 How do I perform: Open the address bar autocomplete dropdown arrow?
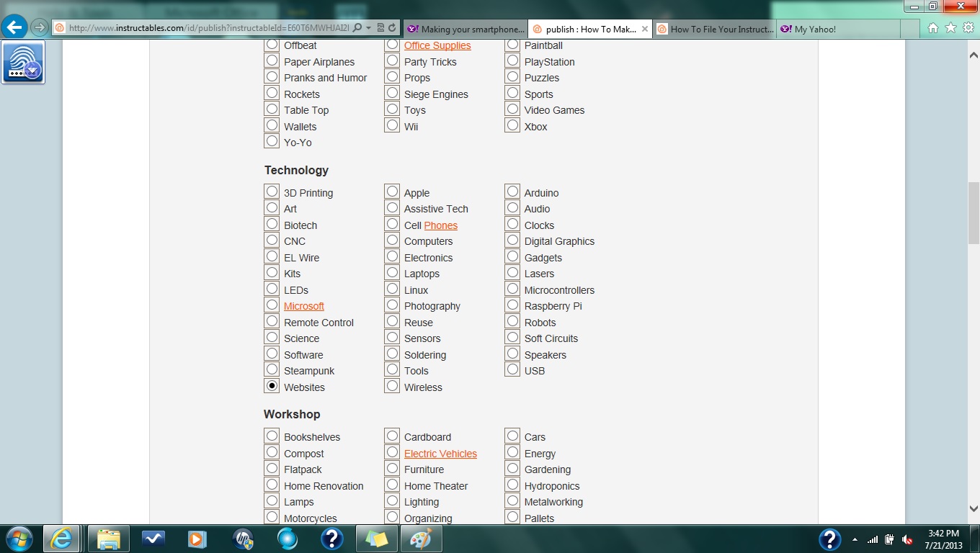369,28
